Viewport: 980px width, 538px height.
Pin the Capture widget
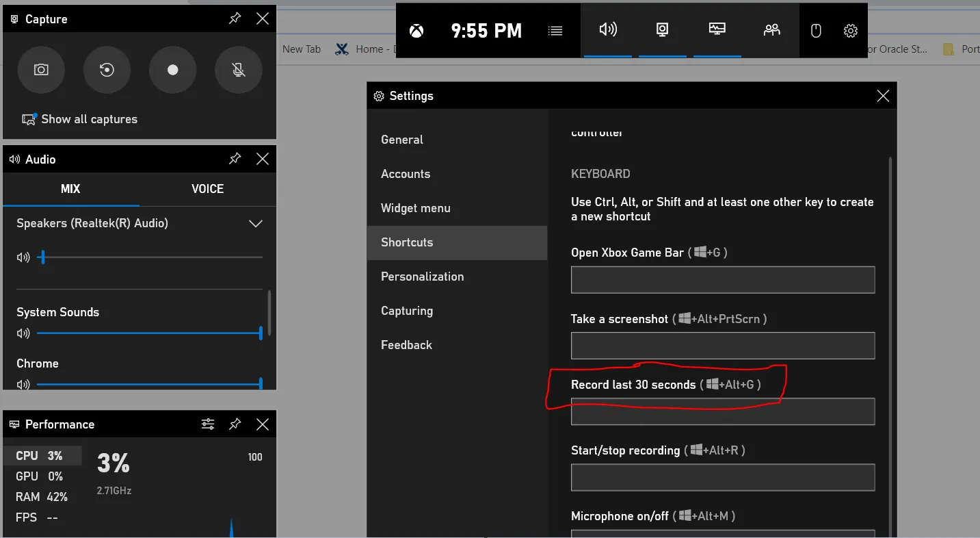pyautogui.click(x=235, y=18)
